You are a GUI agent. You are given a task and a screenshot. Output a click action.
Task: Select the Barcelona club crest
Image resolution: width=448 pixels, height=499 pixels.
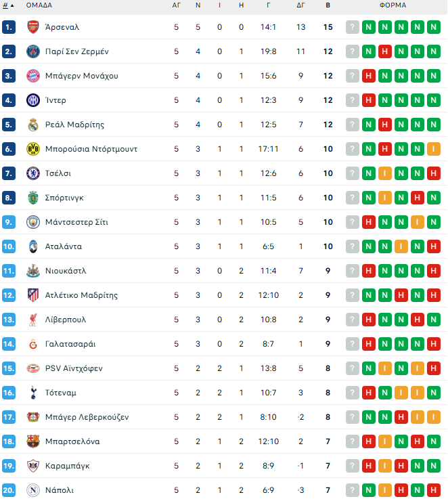coord(32,441)
